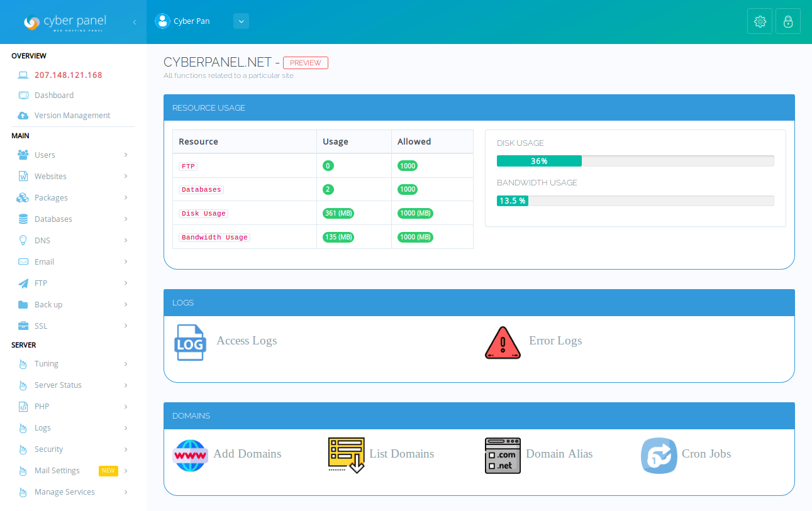Select Server Status in sidebar
812x511 pixels.
(58, 385)
